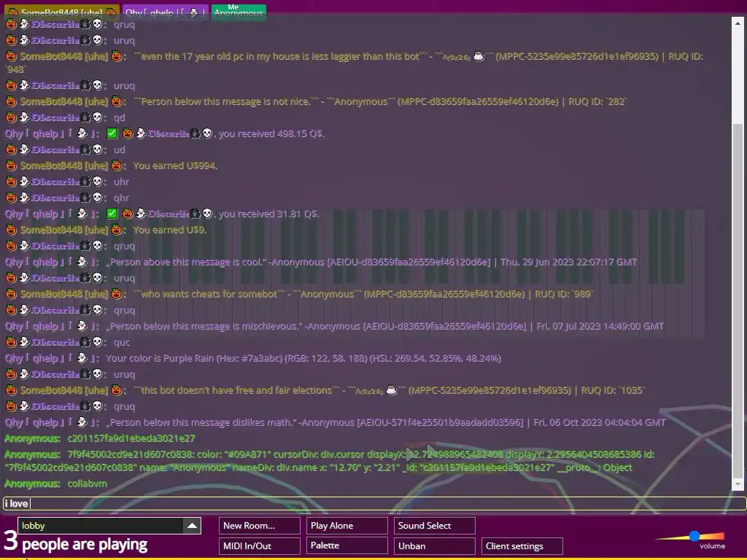Click the chat scrollbar up arrow

point(738,23)
